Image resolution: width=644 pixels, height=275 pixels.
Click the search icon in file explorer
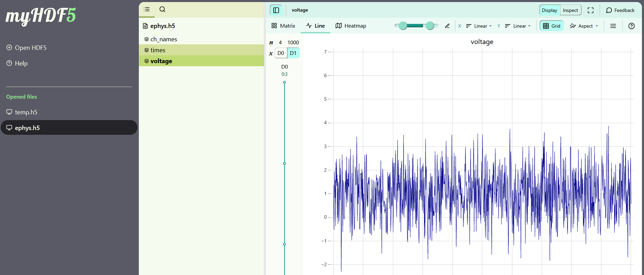162,10
